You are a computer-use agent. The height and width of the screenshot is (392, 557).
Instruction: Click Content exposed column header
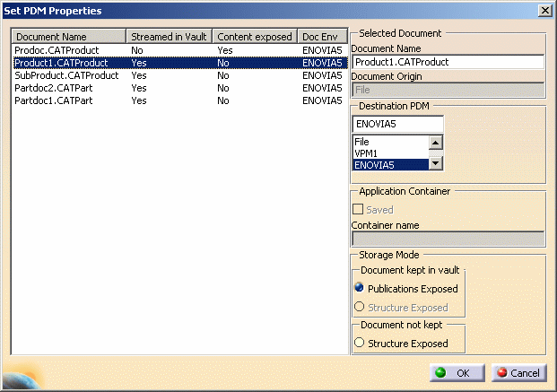[255, 37]
